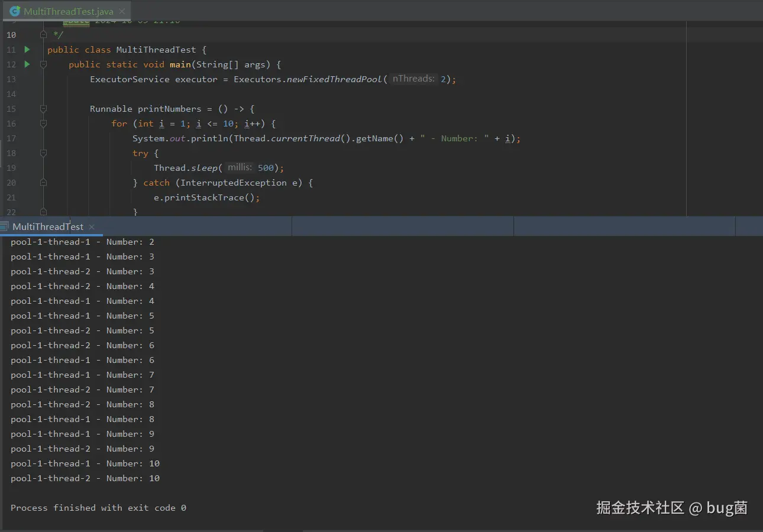
Task: Collapse the comment fold marker on line 10
Action: [x=43, y=35]
